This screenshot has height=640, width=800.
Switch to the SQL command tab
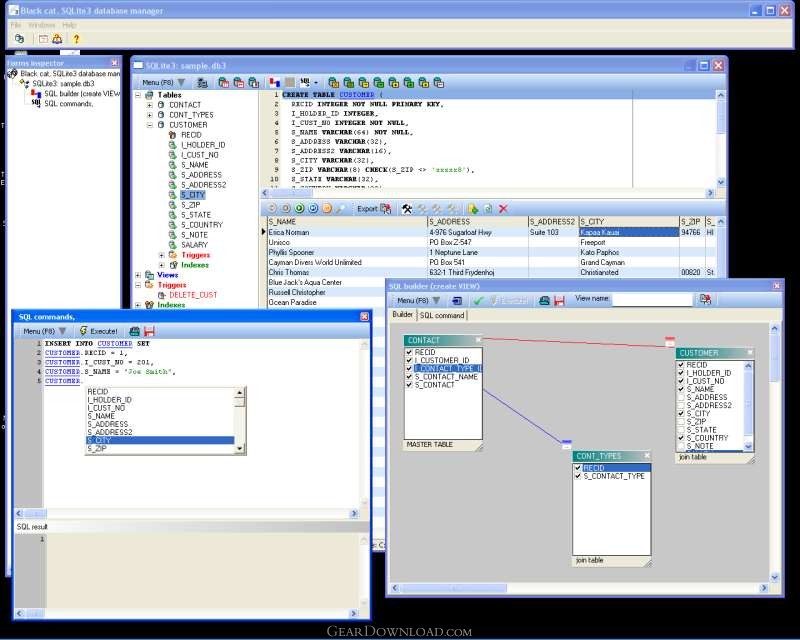(442, 315)
